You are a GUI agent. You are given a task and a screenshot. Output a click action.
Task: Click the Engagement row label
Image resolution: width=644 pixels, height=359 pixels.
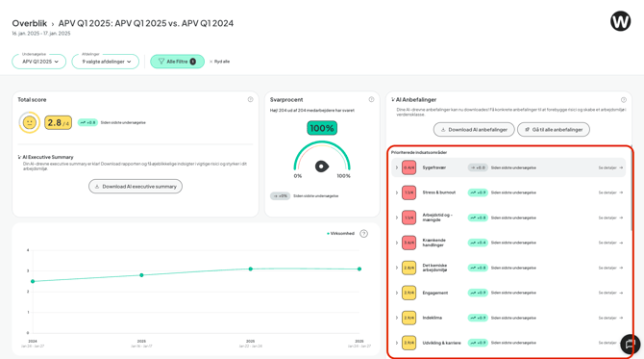click(x=435, y=293)
